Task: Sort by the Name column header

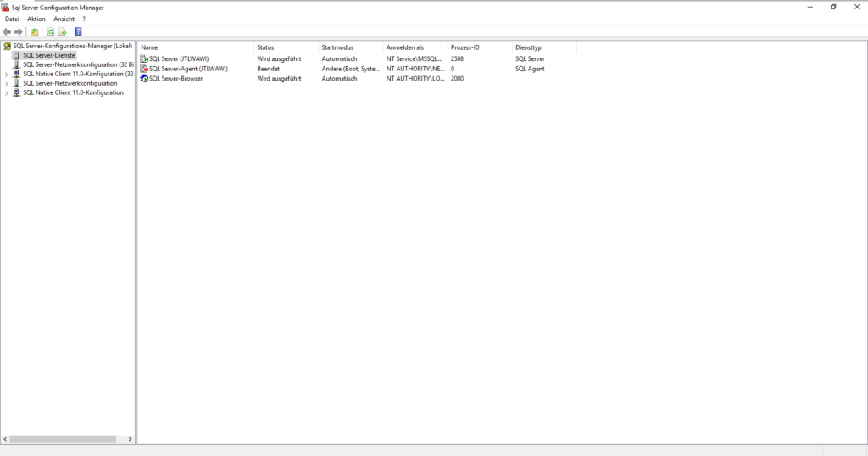Action: [196, 47]
